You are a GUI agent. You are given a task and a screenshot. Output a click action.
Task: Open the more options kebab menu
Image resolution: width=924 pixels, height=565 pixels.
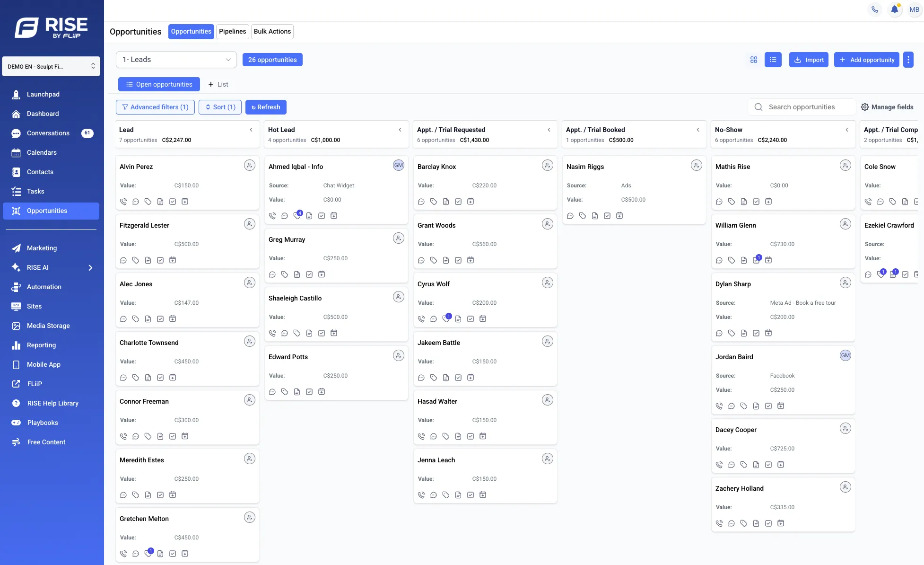[908, 60]
